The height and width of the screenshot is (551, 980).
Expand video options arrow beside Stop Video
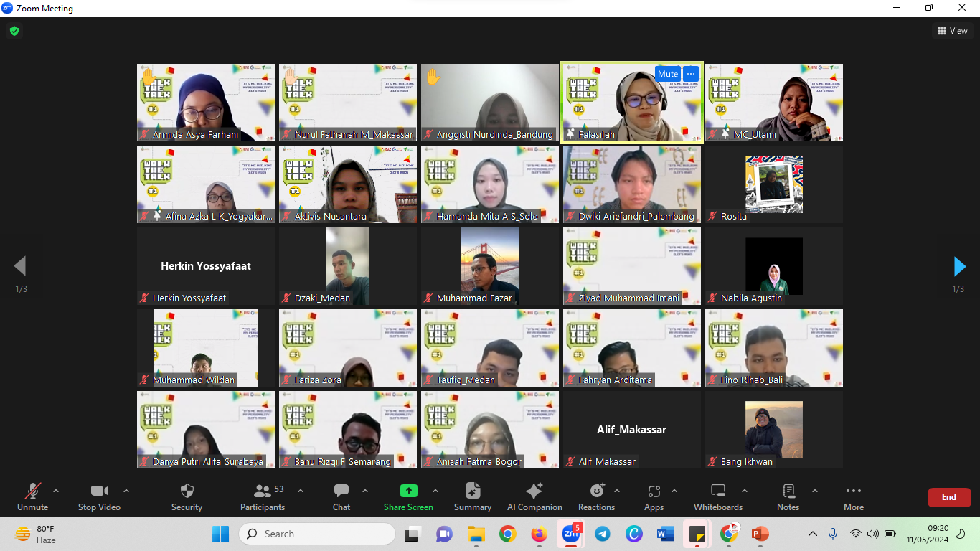126,491
